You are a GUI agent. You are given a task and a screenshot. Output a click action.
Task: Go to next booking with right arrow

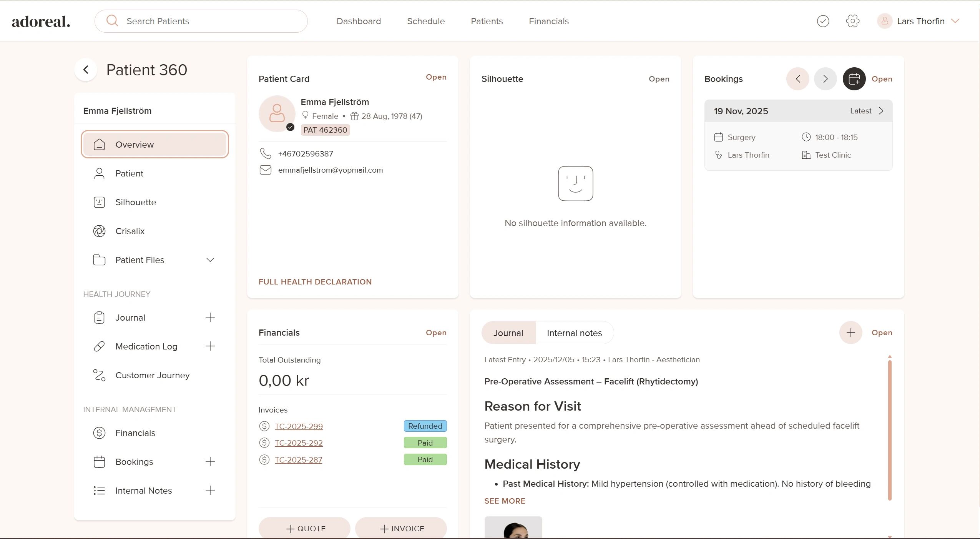click(x=825, y=79)
